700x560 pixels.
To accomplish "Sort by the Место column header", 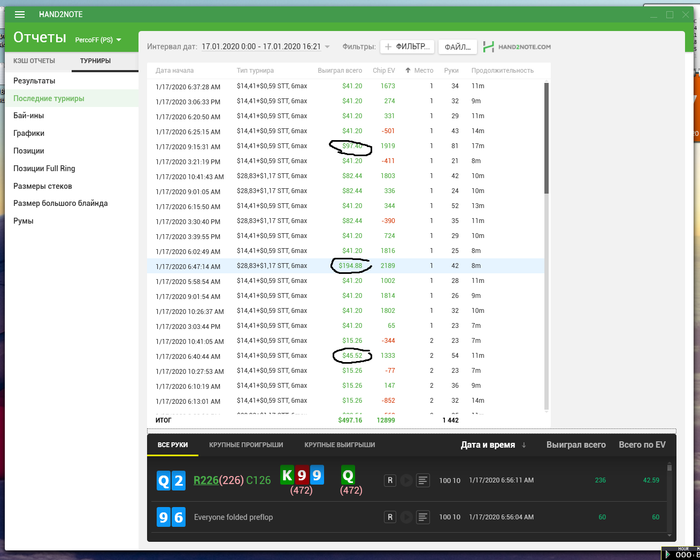I will pyautogui.click(x=423, y=71).
